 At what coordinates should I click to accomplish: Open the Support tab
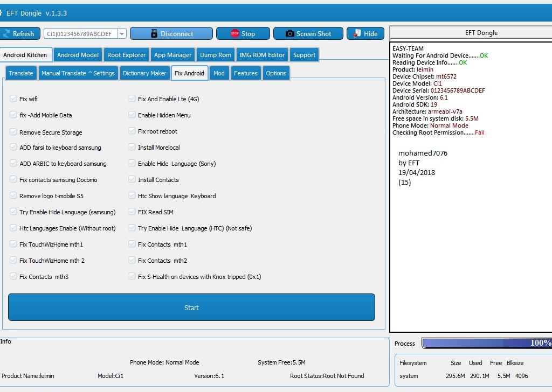pyautogui.click(x=304, y=55)
